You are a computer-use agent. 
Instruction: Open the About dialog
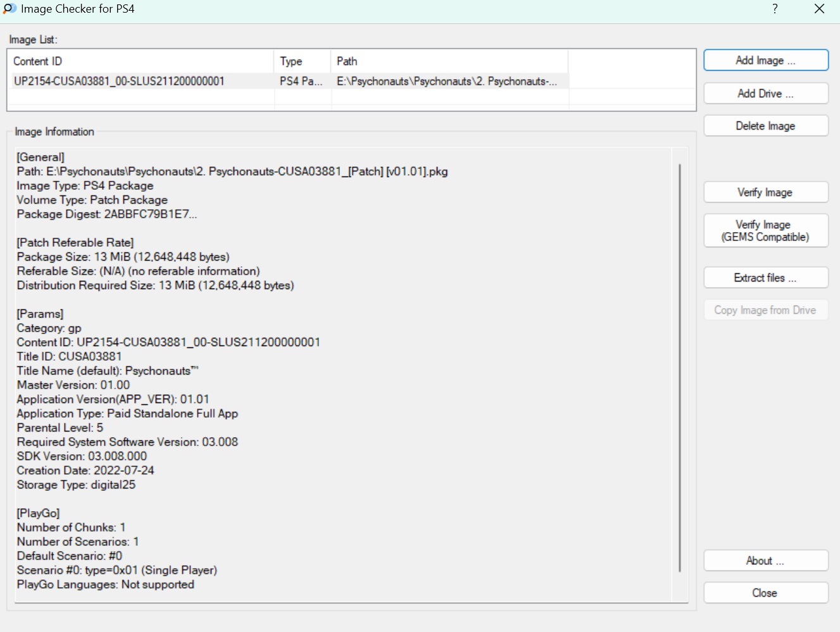point(765,561)
